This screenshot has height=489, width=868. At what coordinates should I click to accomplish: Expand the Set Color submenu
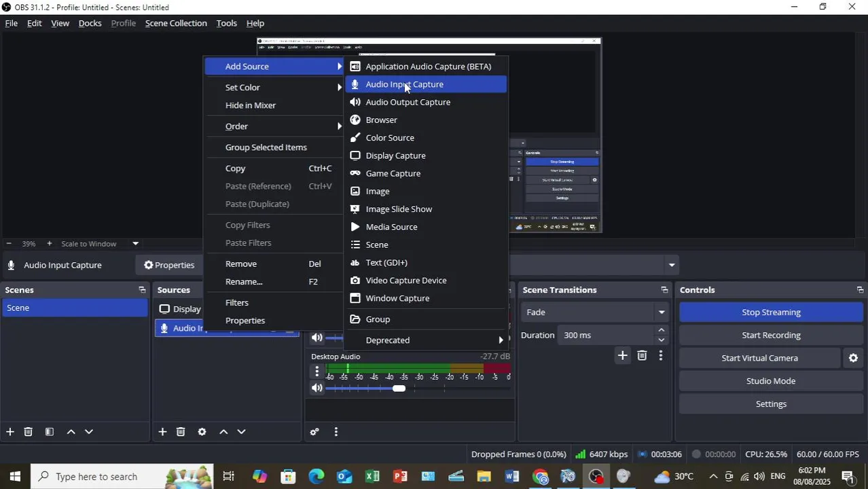274,88
